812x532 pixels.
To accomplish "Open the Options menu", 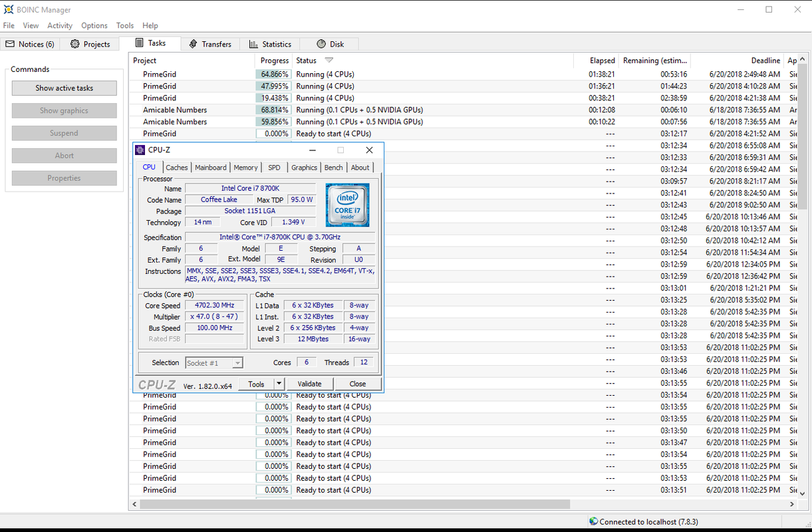I will (x=94, y=25).
